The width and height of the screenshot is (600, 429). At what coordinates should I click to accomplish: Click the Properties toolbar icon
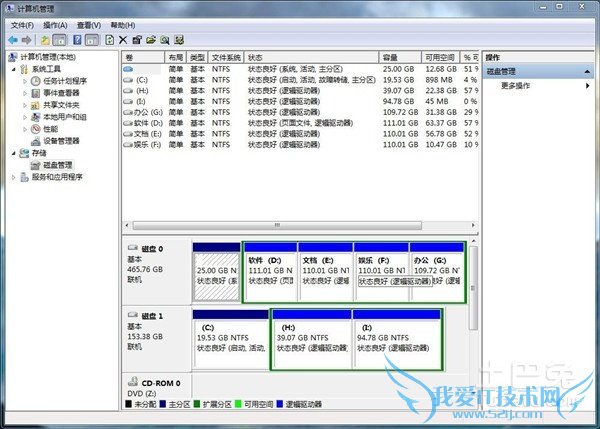(x=137, y=40)
